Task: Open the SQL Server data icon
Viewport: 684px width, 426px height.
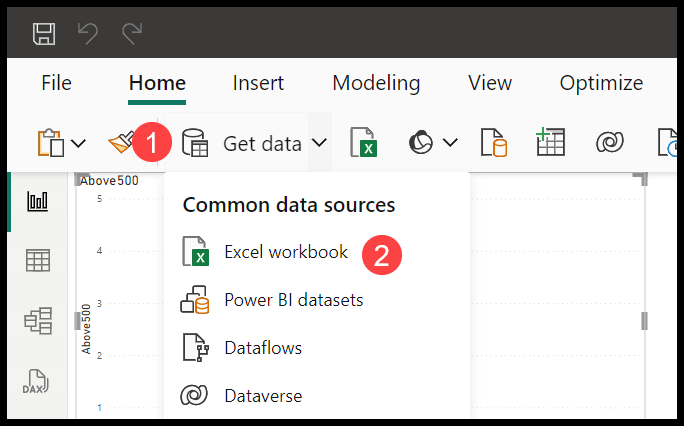Action: [494, 142]
